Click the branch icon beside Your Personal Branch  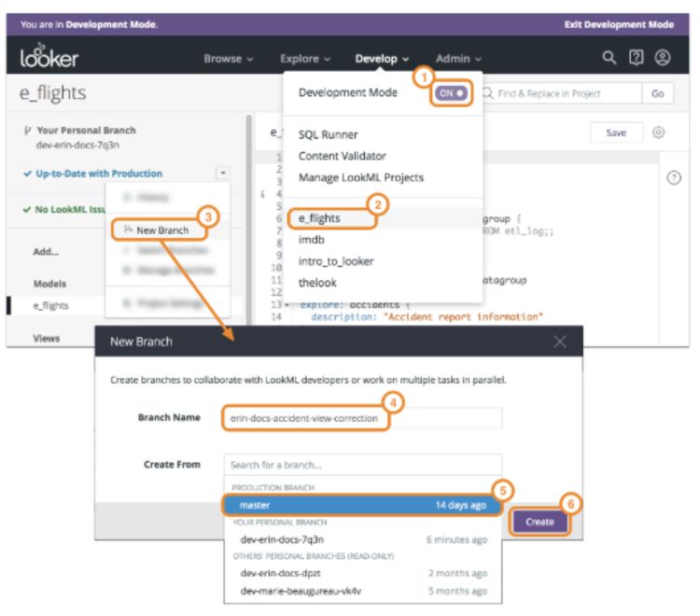click(x=27, y=131)
